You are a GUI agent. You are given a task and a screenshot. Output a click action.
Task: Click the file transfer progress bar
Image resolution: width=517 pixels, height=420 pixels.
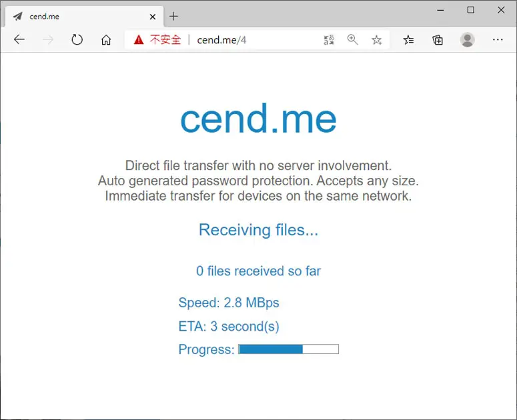(x=288, y=349)
